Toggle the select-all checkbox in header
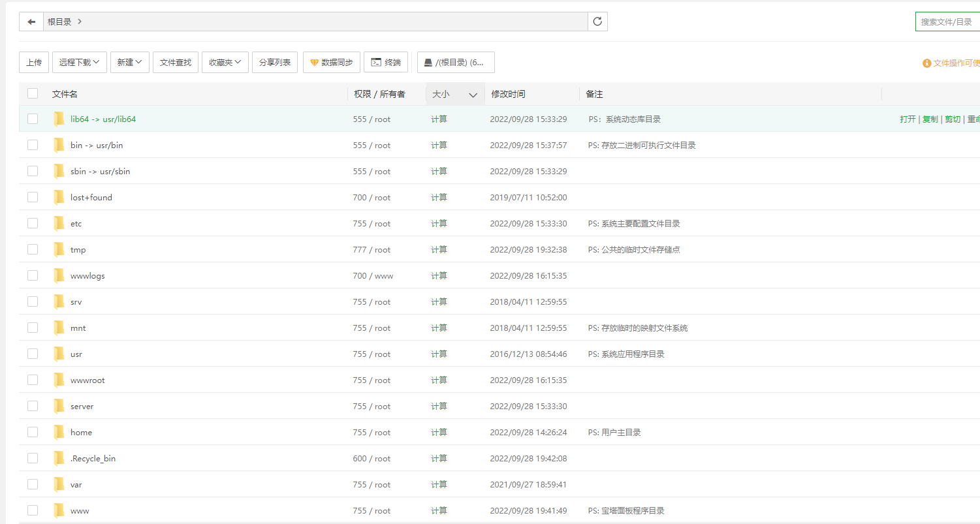 [x=33, y=93]
